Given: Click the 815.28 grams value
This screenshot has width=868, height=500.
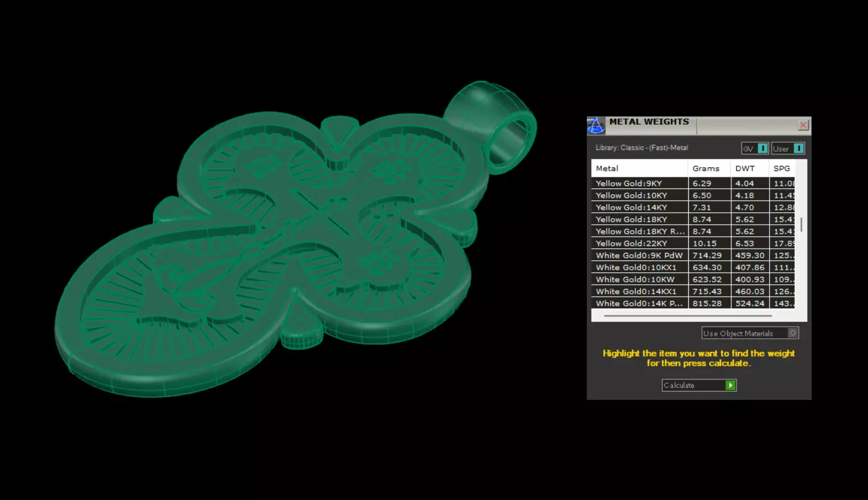Looking at the screenshot, I should point(707,303).
